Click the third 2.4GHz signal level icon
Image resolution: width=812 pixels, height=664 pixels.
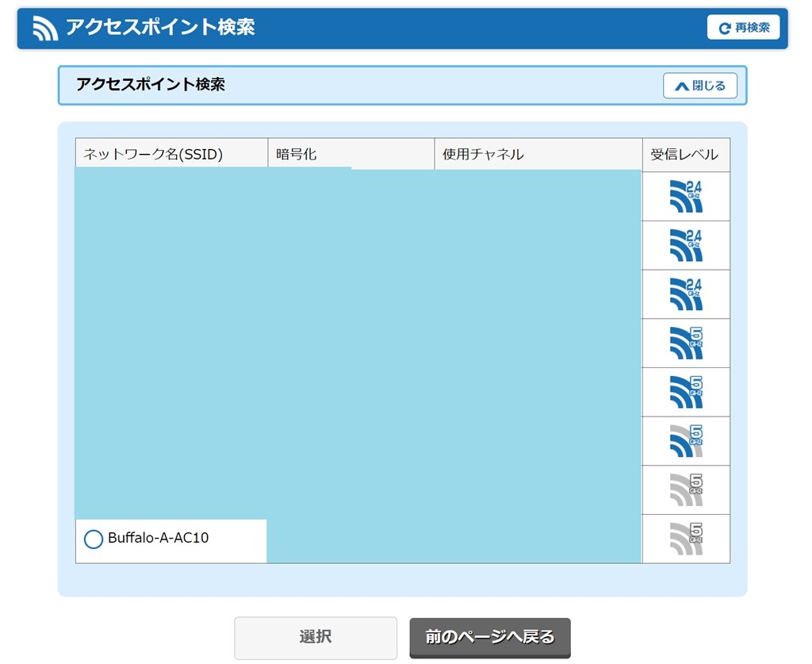click(x=686, y=294)
